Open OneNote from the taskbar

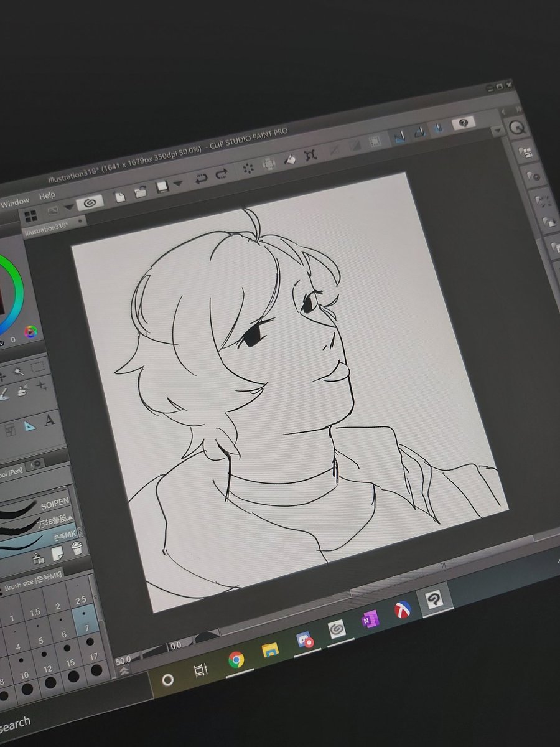[x=370, y=619]
